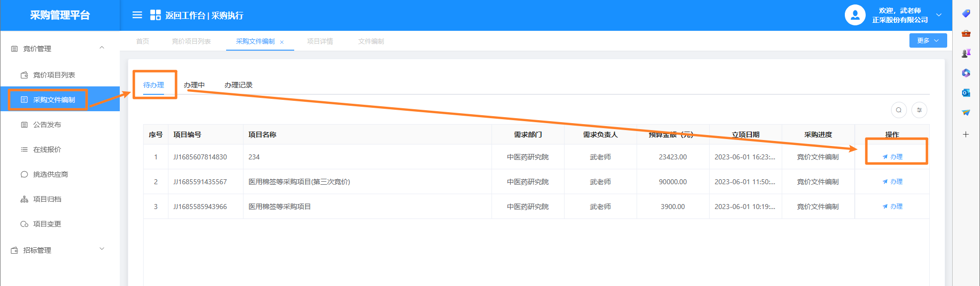Click 办理 for 医用棉签等采购项目(第三次竞价)

(x=893, y=182)
